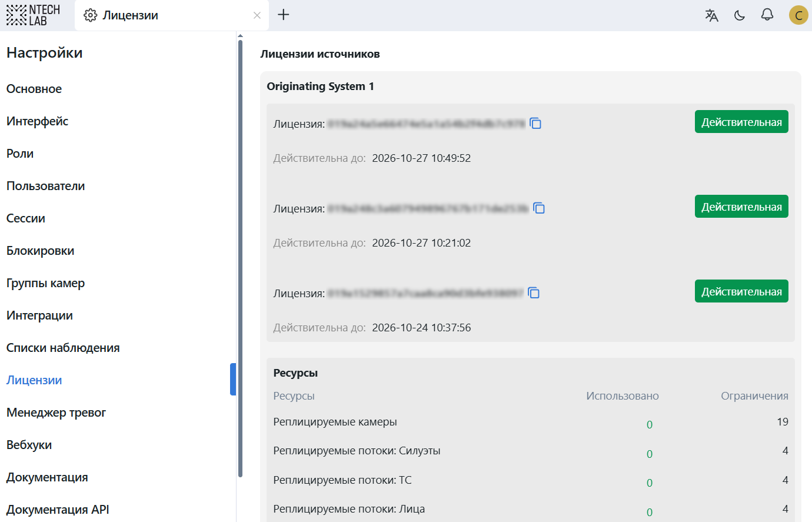812x522 pixels.
Task: Open notifications bell
Action: (x=767, y=15)
